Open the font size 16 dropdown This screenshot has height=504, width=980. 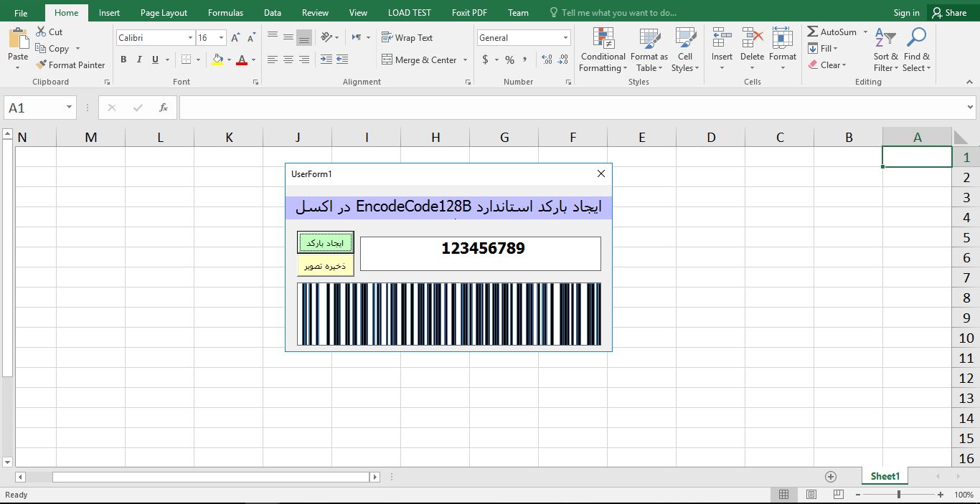pos(222,38)
